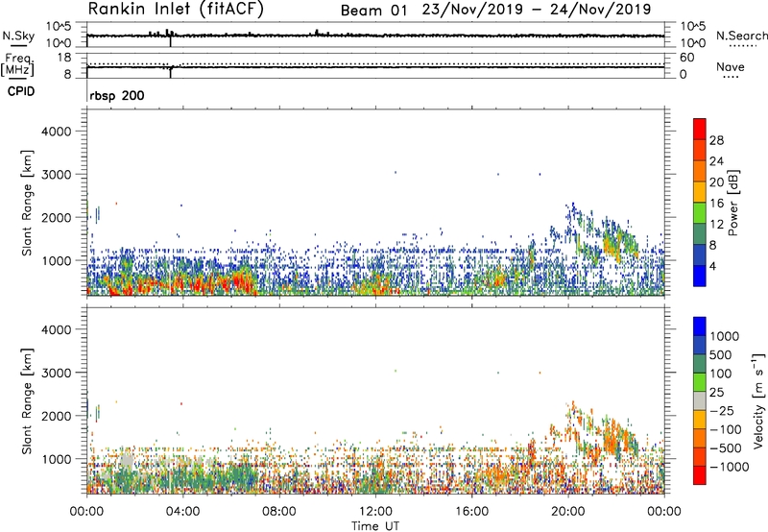The width and height of the screenshot is (768, 532).
Task: Click the 'Beam 01' label
Action: (x=373, y=11)
